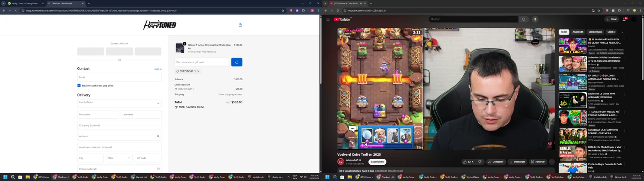Activate YouTube voice search microphone

click(x=535, y=19)
